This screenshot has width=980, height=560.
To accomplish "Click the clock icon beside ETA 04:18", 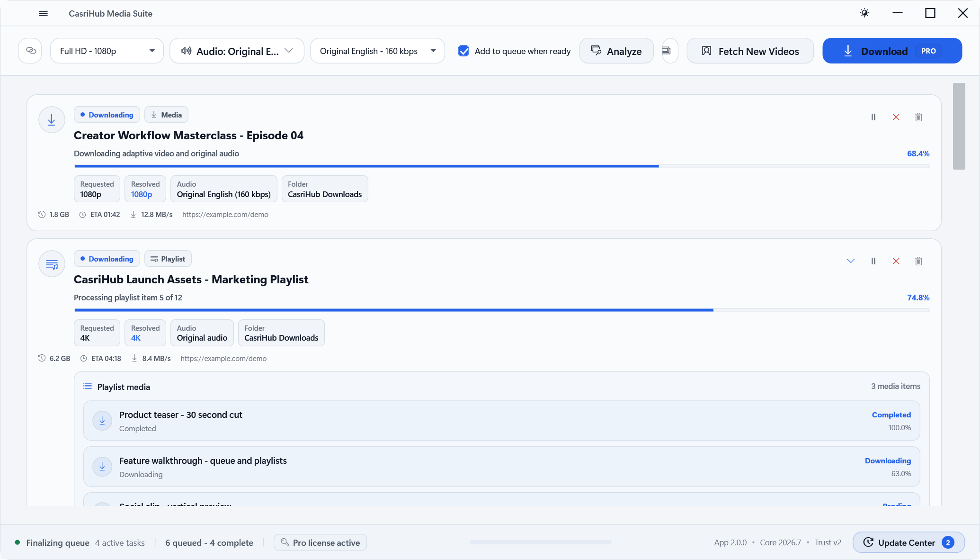I will (x=83, y=359).
